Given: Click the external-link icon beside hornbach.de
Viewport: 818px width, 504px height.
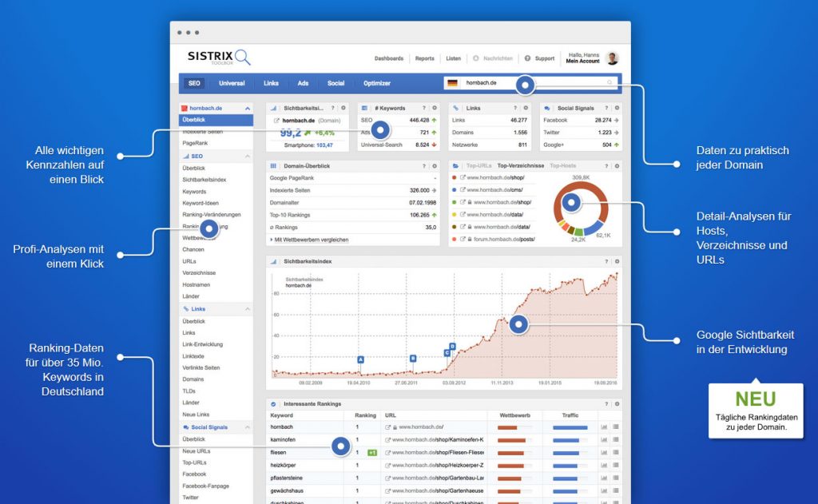Looking at the screenshot, I should coord(277,120).
